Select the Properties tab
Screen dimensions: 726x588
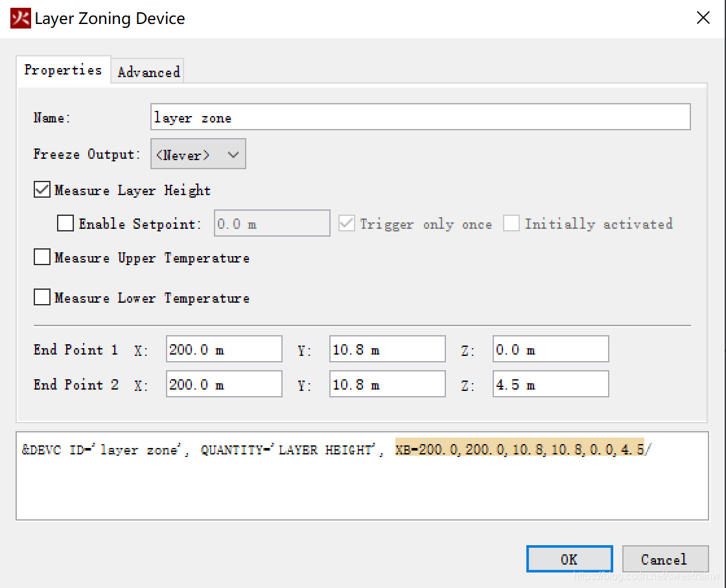coord(64,70)
